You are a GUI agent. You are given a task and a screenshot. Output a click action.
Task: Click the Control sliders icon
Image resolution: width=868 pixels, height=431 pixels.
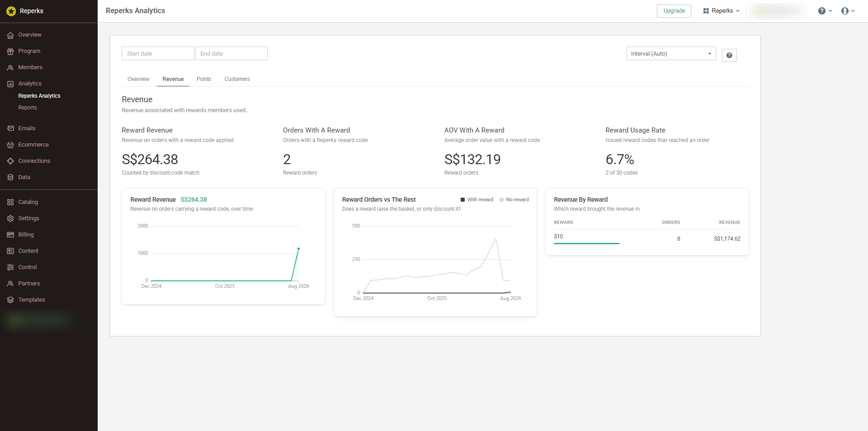pos(10,267)
